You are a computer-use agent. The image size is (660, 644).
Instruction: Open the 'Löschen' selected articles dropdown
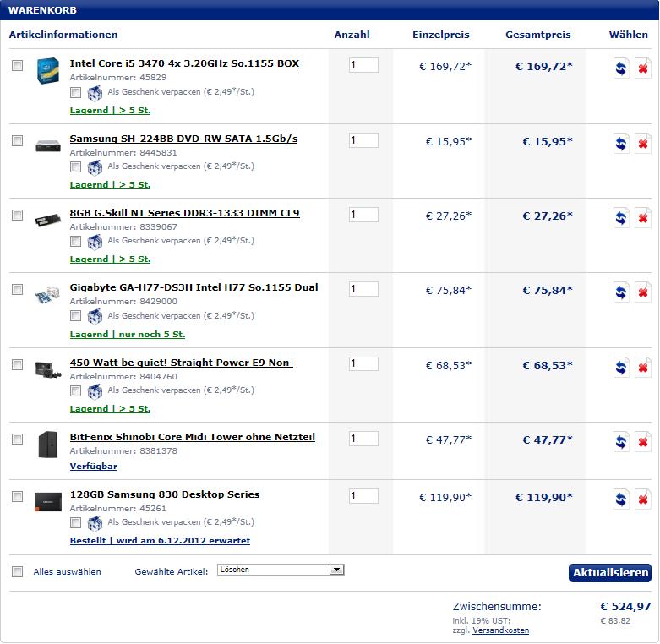point(281,570)
